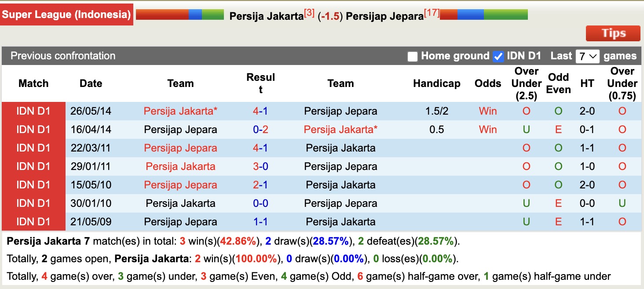
Task: Expand the Previous confrontation section header
Action: tap(63, 56)
